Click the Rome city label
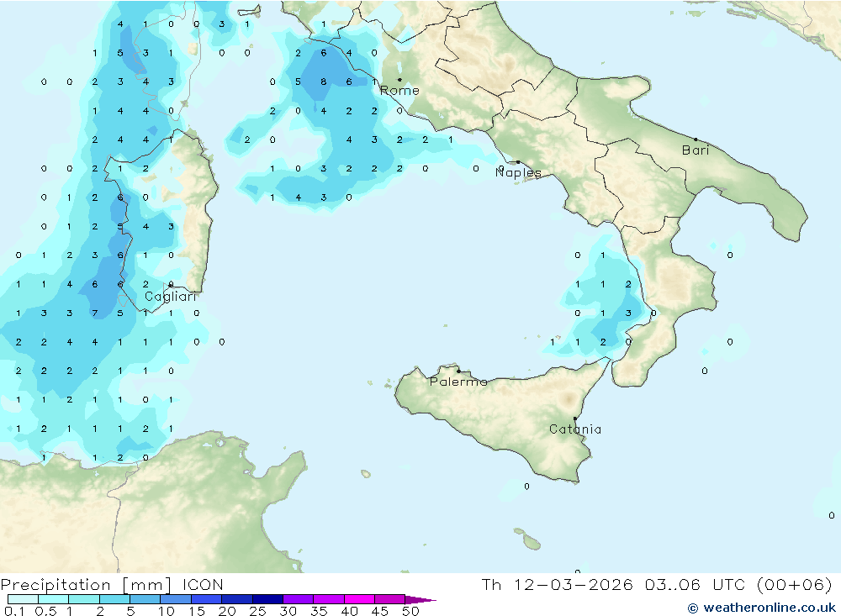Image resolution: width=841 pixels, height=616 pixels. pos(399,91)
